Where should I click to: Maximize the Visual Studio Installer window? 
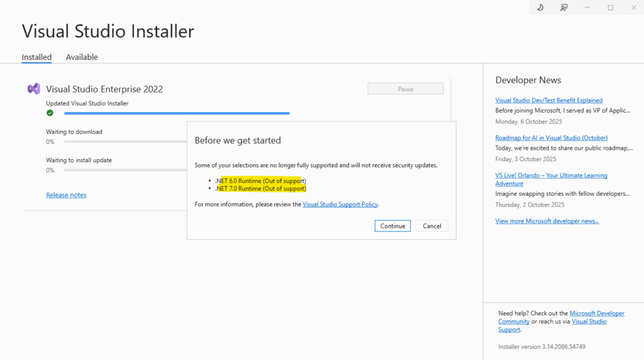coord(610,8)
